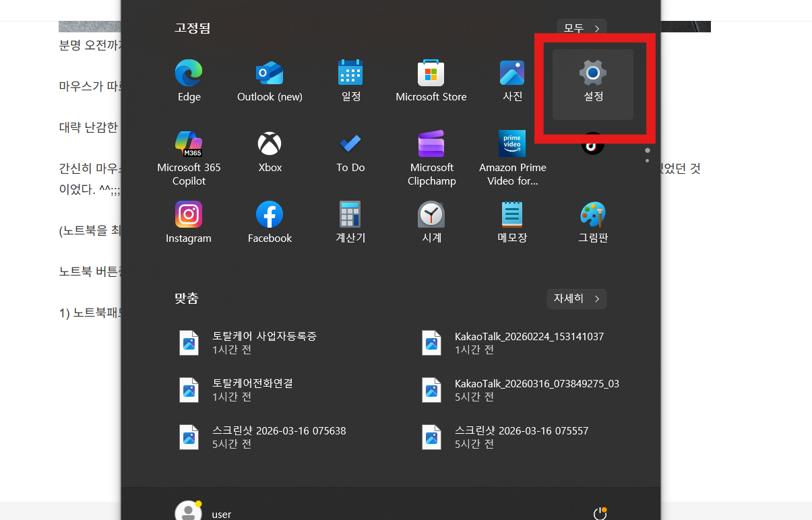Launch Microsoft 365 Copilot

click(x=189, y=159)
